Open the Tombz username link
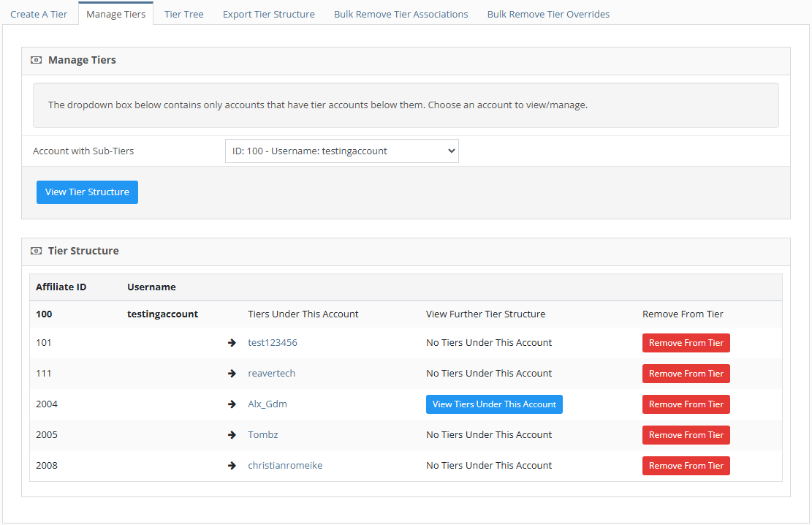 coord(263,435)
